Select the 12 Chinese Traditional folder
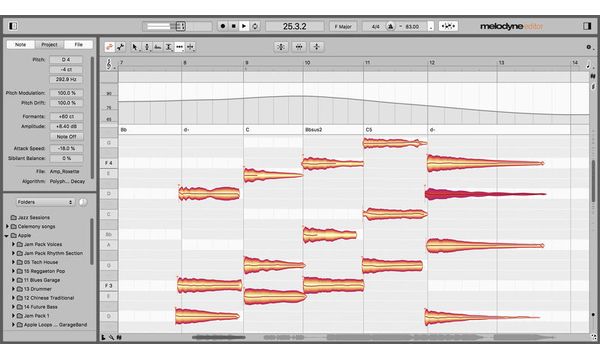This screenshot has width=600, height=360. click(46, 298)
